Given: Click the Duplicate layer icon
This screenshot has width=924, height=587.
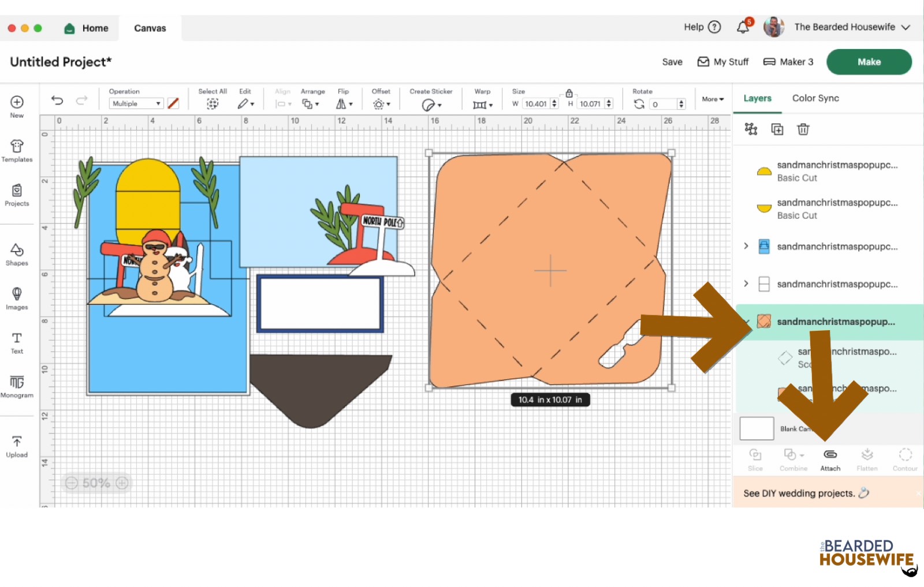Looking at the screenshot, I should click(x=777, y=129).
